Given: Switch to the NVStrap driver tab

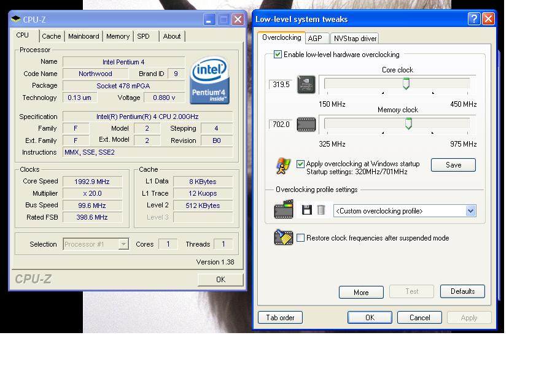Looking at the screenshot, I should pyautogui.click(x=355, y=39).
